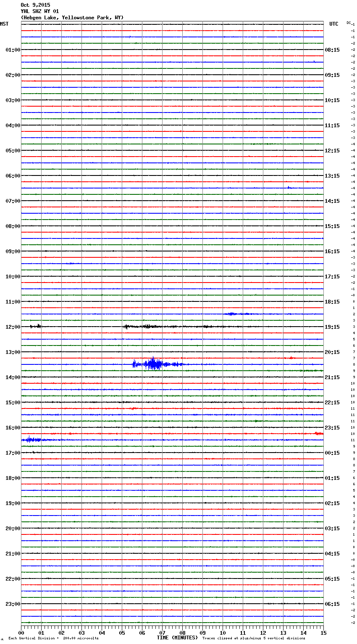Image resolution: width=357 pixels, height=644 pixels.
Task: Click the 04:15 UTC time label
Action: (332, 554)
